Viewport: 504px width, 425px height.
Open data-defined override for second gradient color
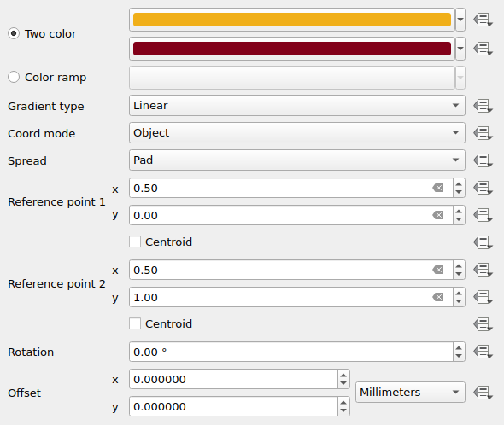pos(483,49)
